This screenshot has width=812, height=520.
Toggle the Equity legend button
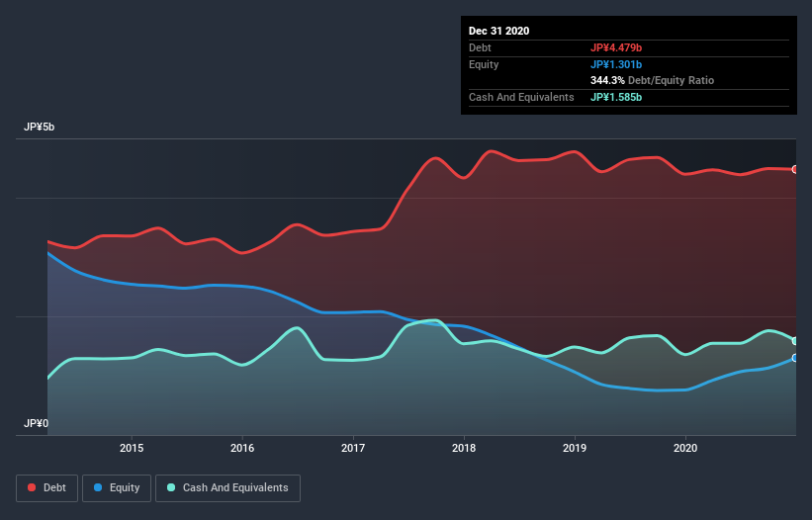(x=117, y=488)
